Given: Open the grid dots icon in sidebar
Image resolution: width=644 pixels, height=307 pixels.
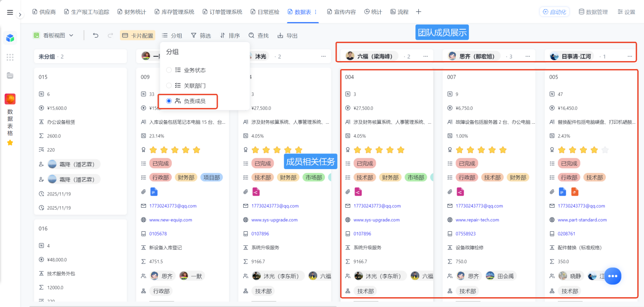Looking at the screenshot, I should pos(10,57).
